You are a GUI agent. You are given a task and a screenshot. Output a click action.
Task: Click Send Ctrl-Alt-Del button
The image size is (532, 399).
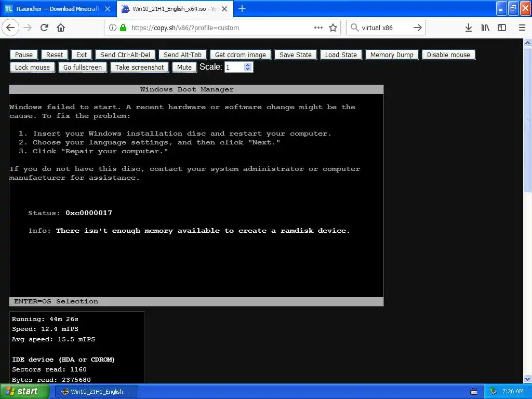tap(125, 55)
